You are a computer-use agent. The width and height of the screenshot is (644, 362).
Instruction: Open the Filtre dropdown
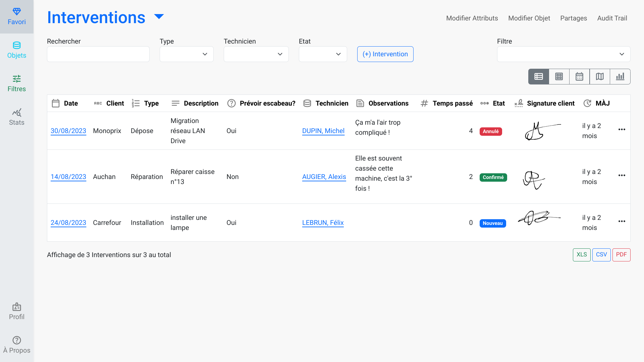[563, 54]
